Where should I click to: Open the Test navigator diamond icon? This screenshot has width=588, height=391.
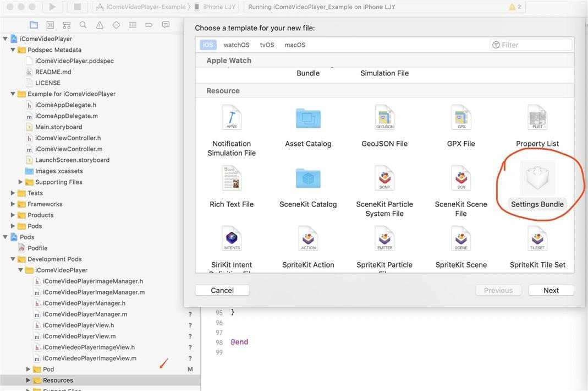(116, 25)
